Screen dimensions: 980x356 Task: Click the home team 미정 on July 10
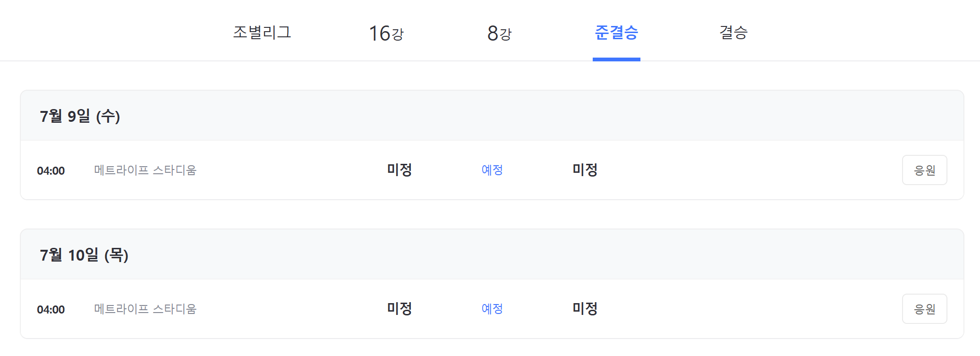pyautogui.click(x=398, y=309)
